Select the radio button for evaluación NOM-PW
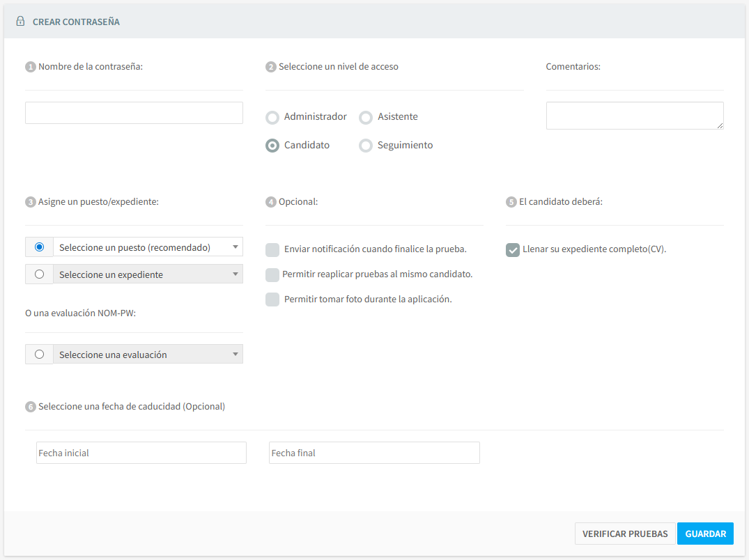This screenshot has width=749, height=560. pyautogui.click(x=39, y=355)
